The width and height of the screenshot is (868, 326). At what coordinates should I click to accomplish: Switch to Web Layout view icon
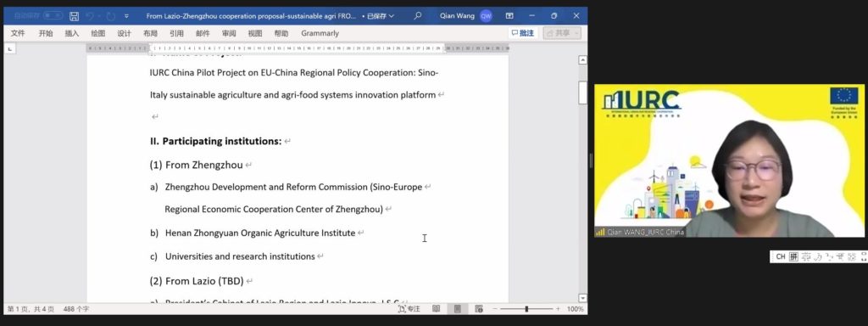pyautogui.click(x=479, y=309)
